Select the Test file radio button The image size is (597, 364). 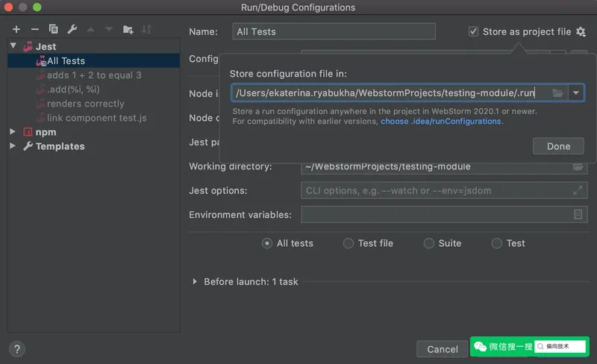(x=348, y=243)
